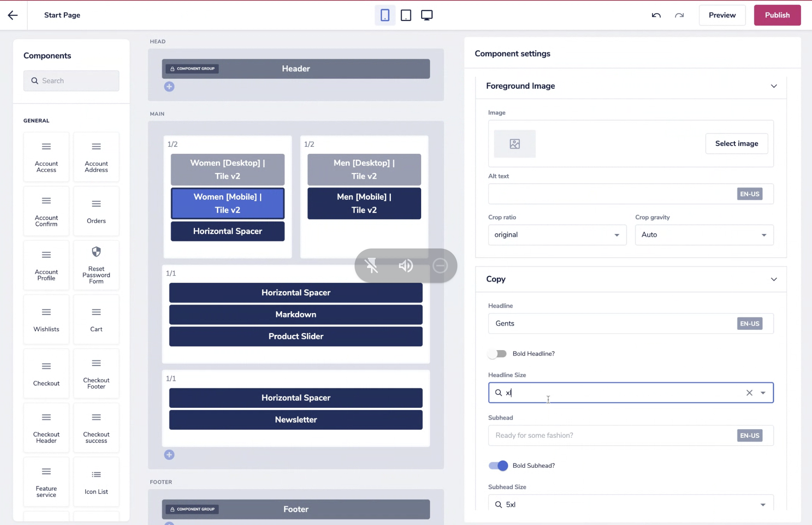Toggle the Bold Subhead switch
Image resolution: width=812 pixels, height=525 pixels.
[x=498, y=465]
